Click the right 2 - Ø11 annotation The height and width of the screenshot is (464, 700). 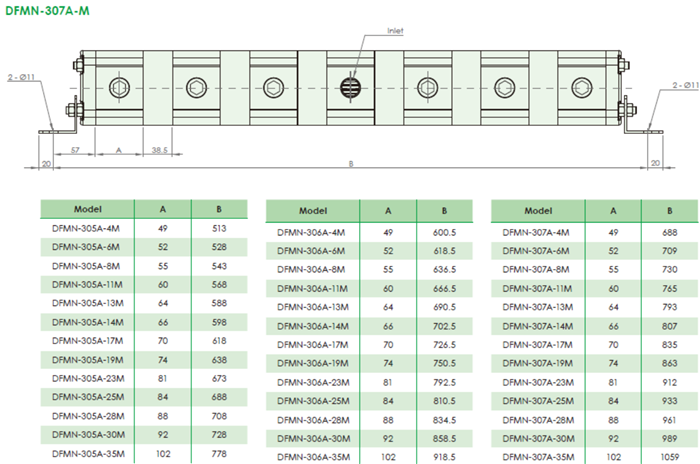[x=670, y=89]
